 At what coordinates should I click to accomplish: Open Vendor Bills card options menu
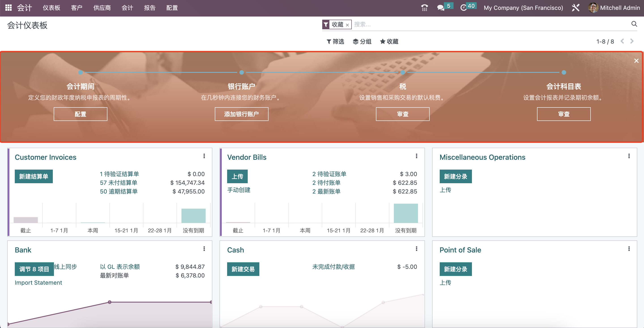pyautogui.click(x=416, y=156)
